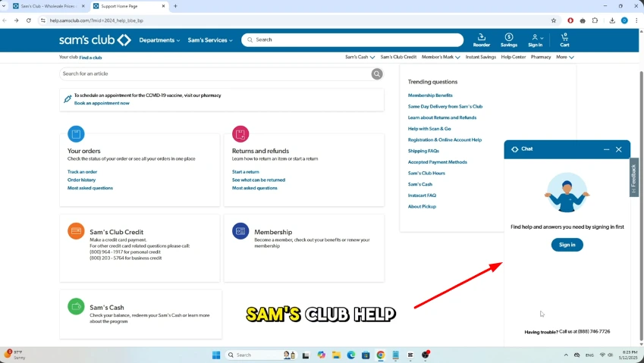
Task: Click the chat Sign in button
Action: (x=567, y=245)
